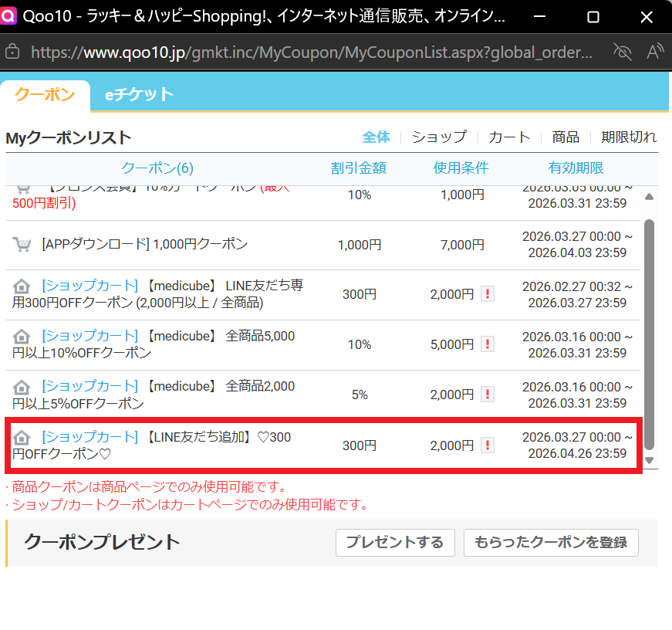Filter coupon list by カート
Screen dimensions: 672x630
[x=509, y=137]
